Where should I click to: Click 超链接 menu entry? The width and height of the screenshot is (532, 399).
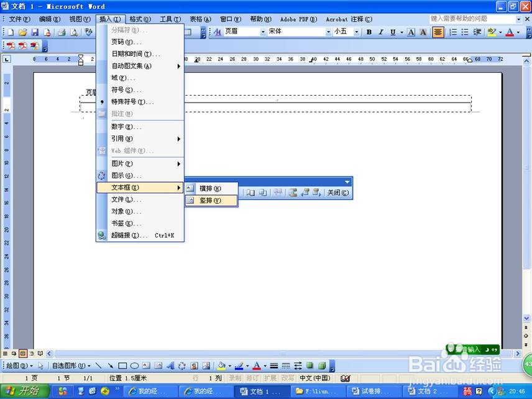click(x=140, y=235)
